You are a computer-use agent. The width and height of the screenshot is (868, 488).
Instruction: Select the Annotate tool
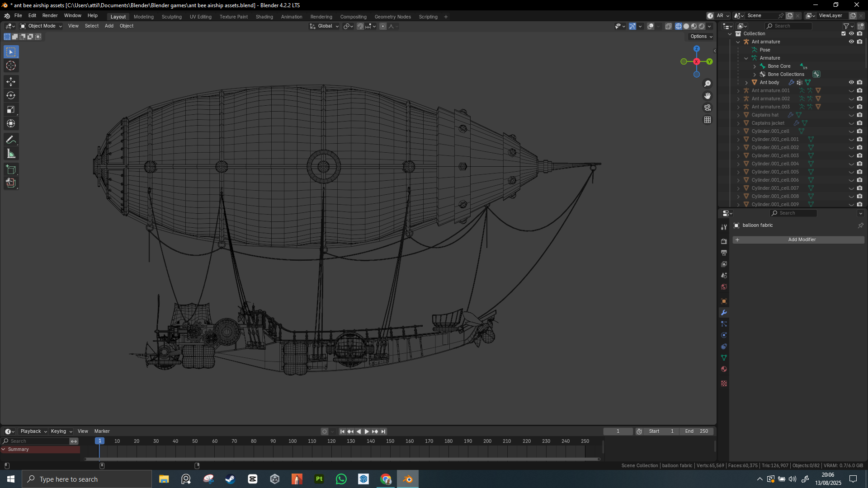pos(11,140)
